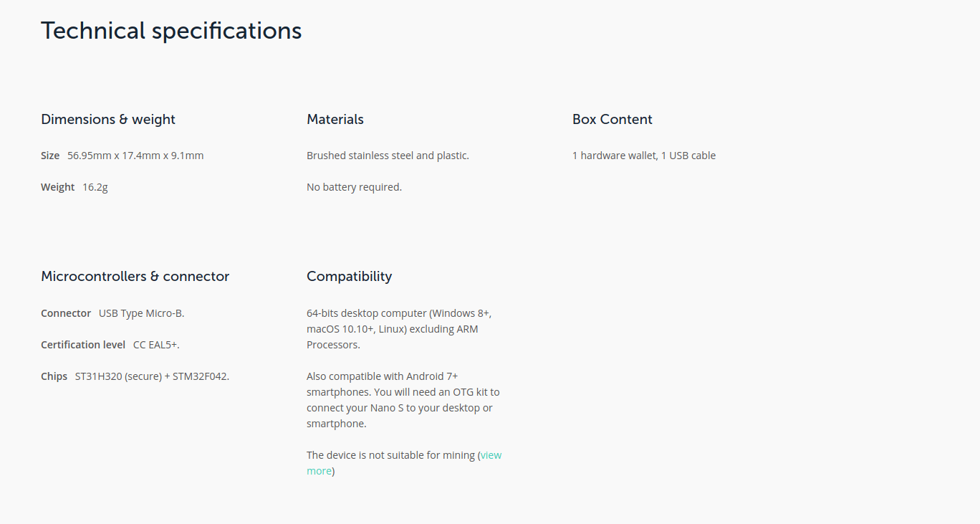Click the ST31H320 chips value text
Screen dimensions: 980x524
[152, 376]
